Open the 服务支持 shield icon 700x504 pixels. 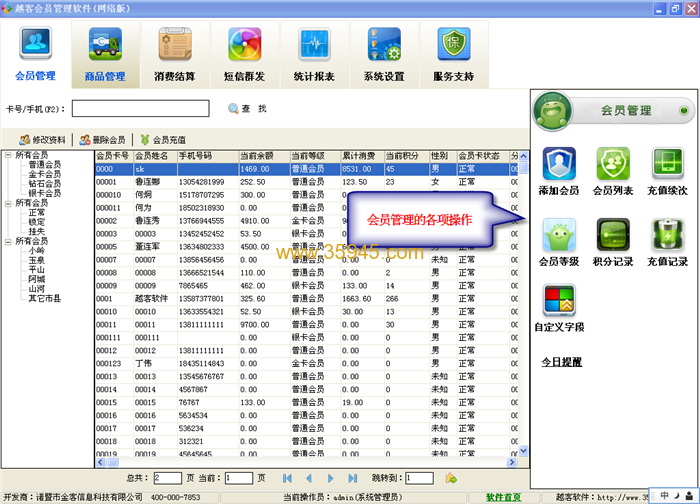[x=454, y=44]
